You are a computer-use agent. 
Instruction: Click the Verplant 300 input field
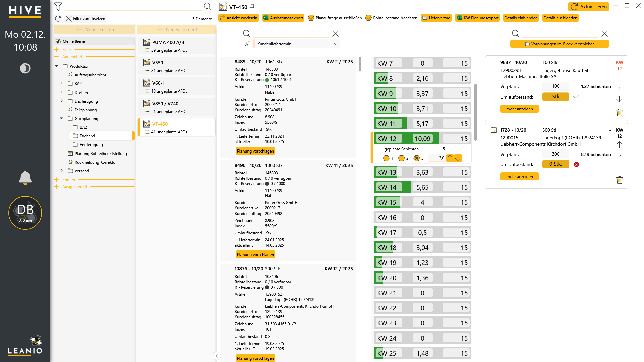[x=555, y=154]
